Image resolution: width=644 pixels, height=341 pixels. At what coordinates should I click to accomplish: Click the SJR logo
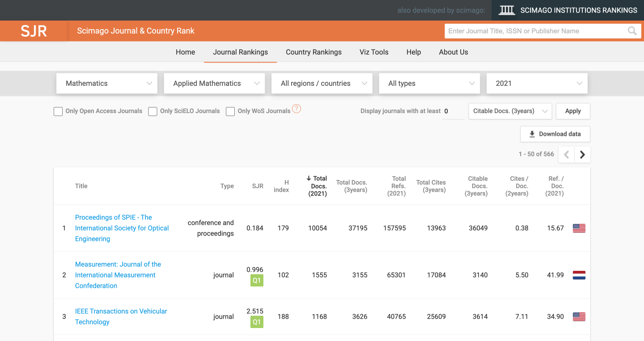34,31
